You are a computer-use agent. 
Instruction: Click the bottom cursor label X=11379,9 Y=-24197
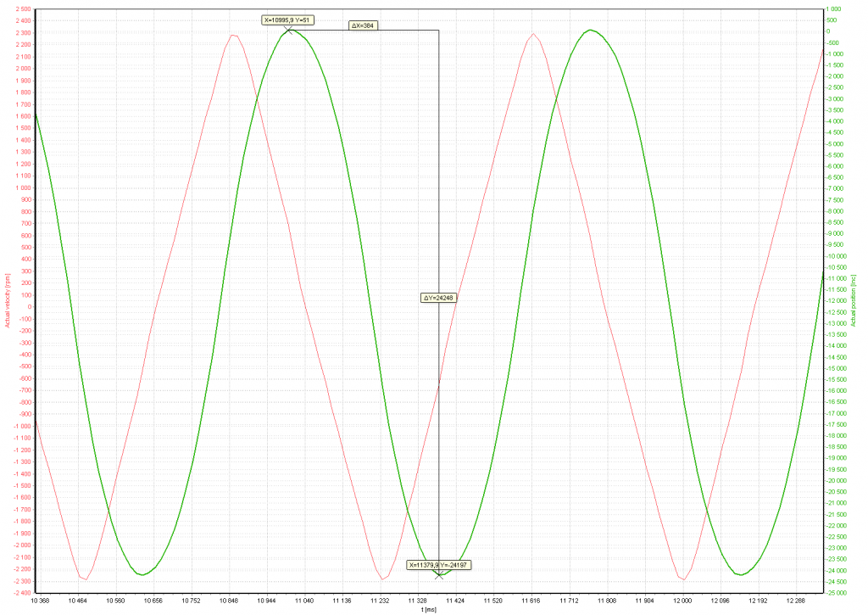click(438, 565)
